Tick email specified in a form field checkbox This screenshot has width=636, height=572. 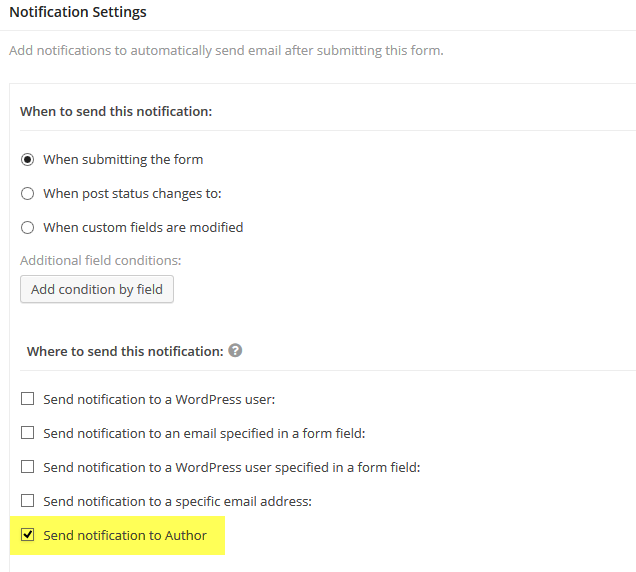(28, 433)
